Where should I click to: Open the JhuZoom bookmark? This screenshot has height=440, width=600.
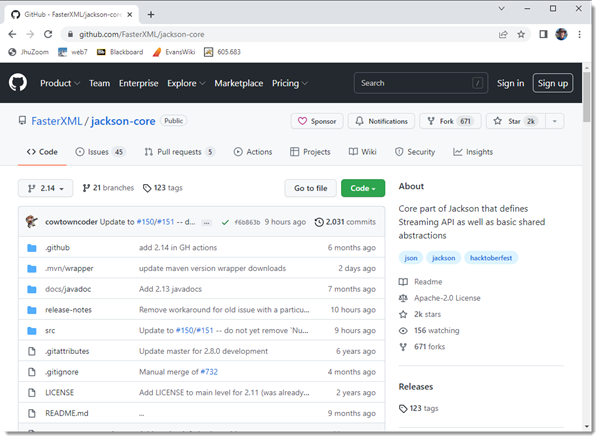click(x=29, y=52)
